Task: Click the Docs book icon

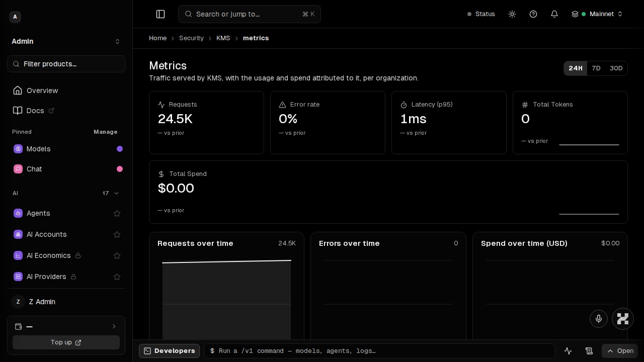Action: 18,111
